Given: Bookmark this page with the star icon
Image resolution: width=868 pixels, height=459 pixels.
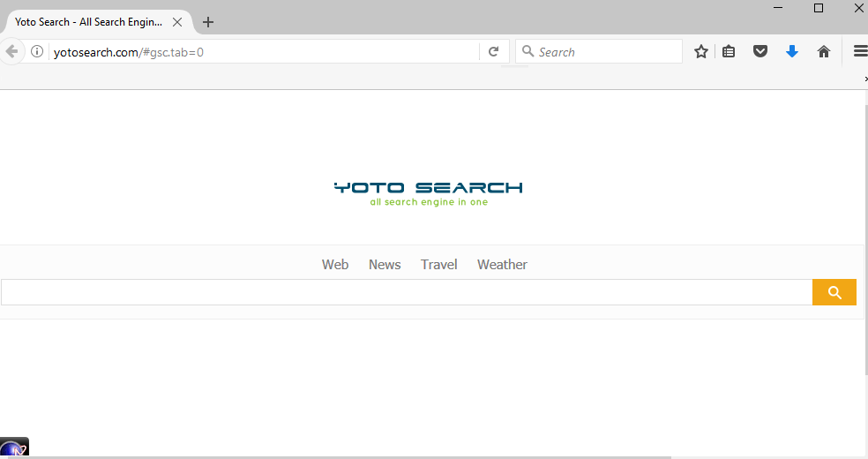Looking at the screenshot, I should 701,52.
